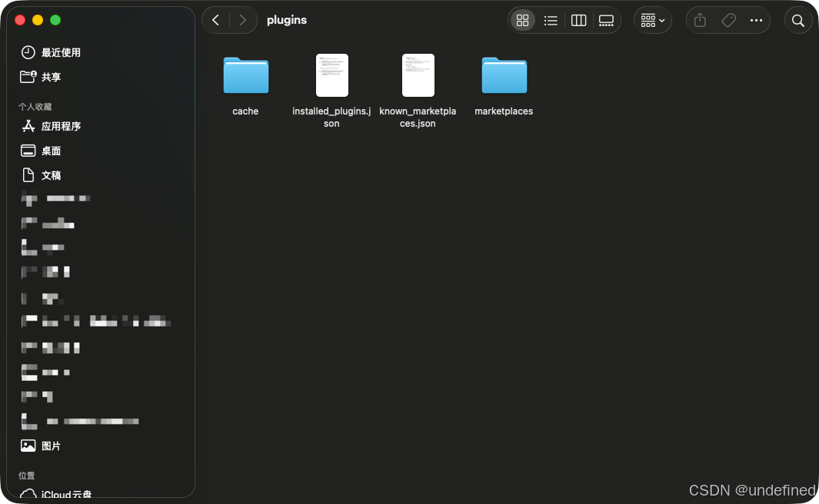The width and height of the screenshot is (819, 504).
Task: Click the plugins window title
Action: tap(287, 20)
